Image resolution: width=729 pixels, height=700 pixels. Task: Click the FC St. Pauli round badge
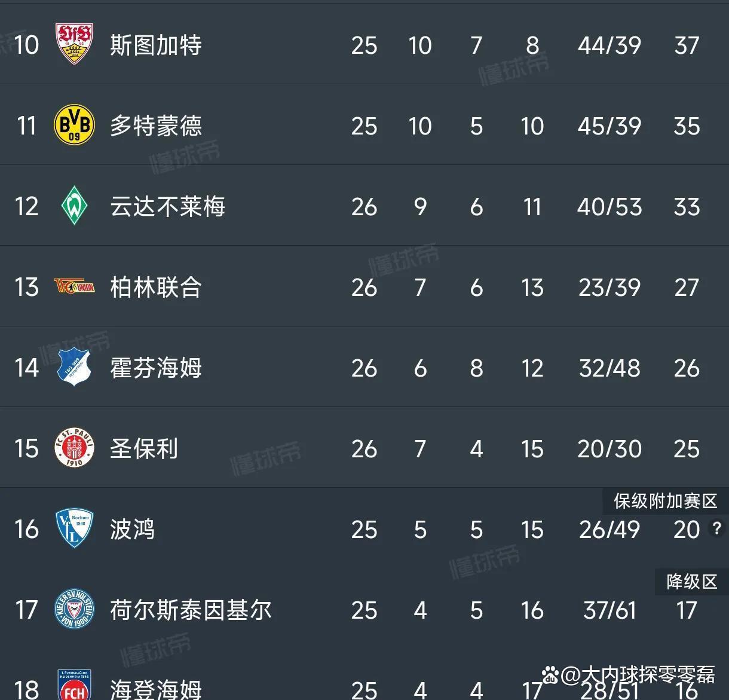(74, 448)
